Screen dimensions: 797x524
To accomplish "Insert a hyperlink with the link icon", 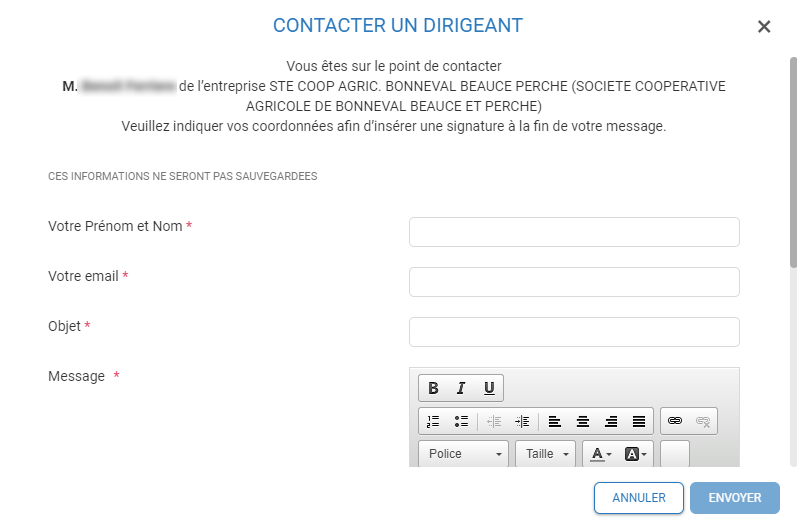I will point(675,421).
